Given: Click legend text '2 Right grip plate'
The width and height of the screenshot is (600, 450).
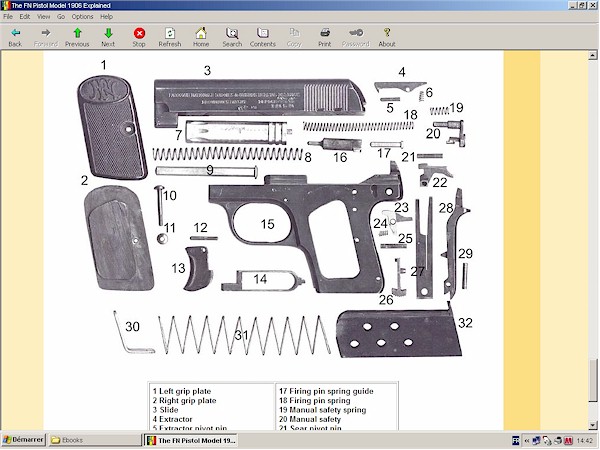Looking at the screenshot, I should [184, 400].
